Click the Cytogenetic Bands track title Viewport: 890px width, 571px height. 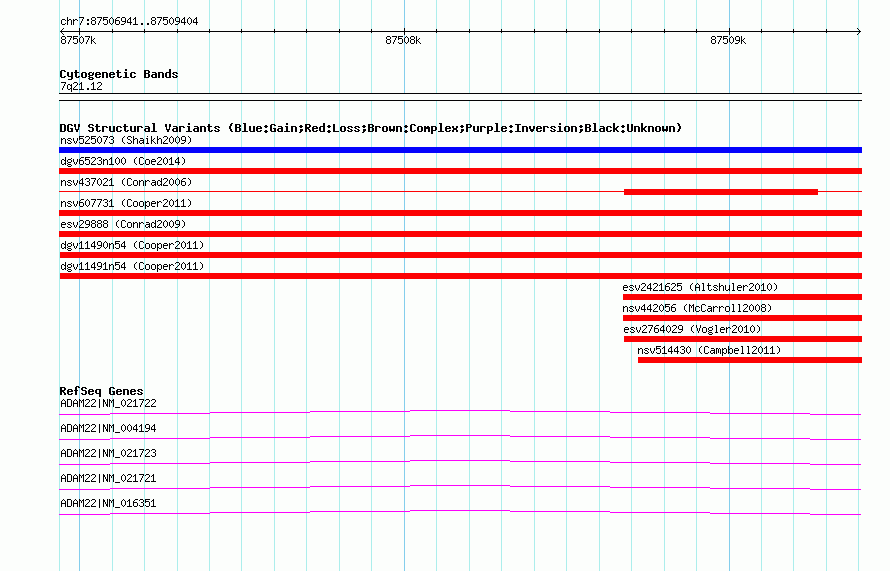119,74
